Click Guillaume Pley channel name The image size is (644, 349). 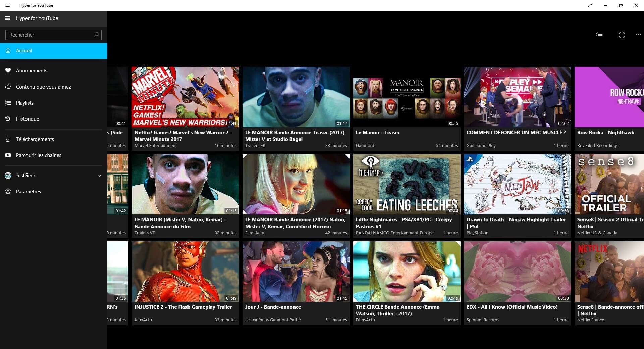pos(481,146)
